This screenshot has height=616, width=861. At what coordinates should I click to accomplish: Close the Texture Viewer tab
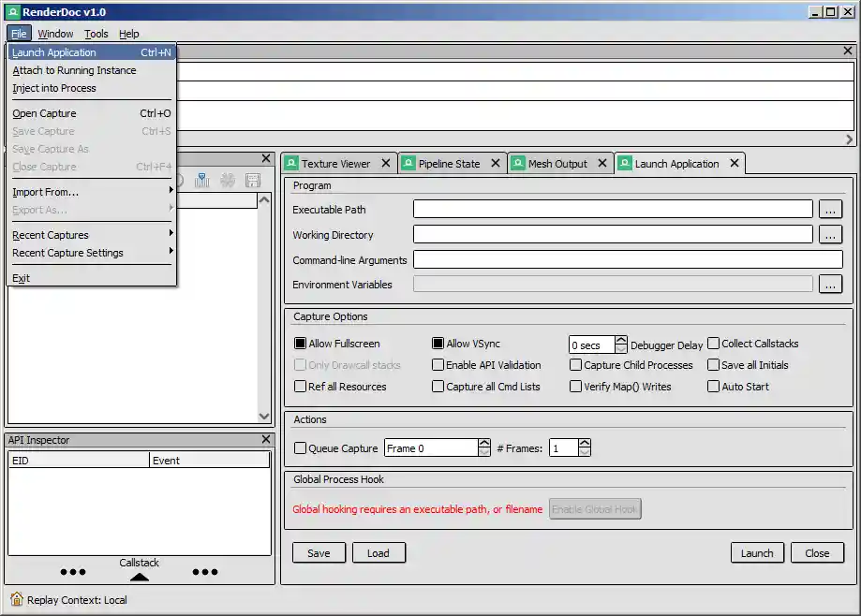pyautogui.click(x=385, y=163)
